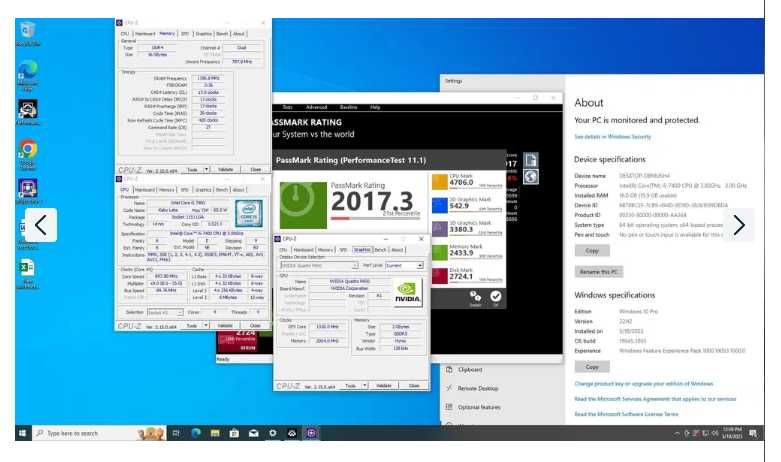Open the Advanced menu in PerformanceTest
781x462 pixels.
316,107
